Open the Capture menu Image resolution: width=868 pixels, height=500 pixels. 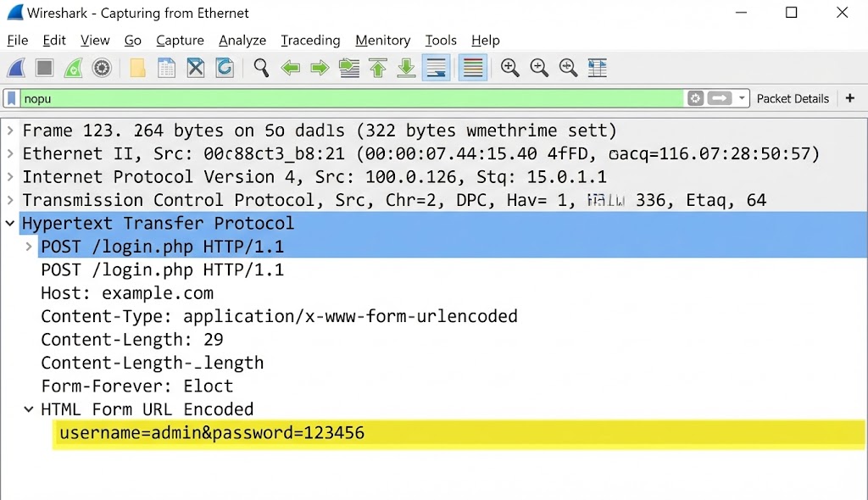pos(180,40)
